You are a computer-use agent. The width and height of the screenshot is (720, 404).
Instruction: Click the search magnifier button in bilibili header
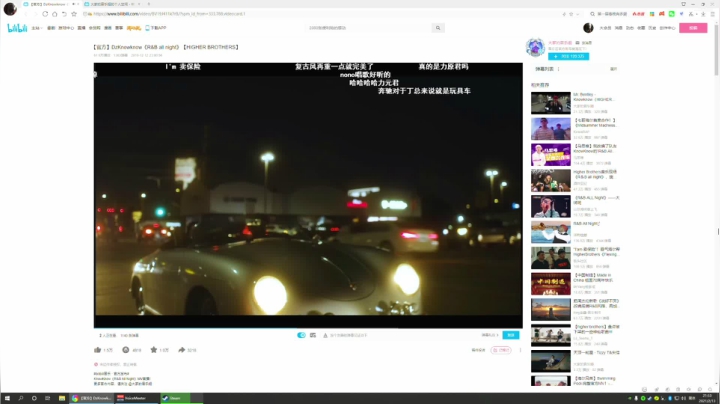point(438,28)
